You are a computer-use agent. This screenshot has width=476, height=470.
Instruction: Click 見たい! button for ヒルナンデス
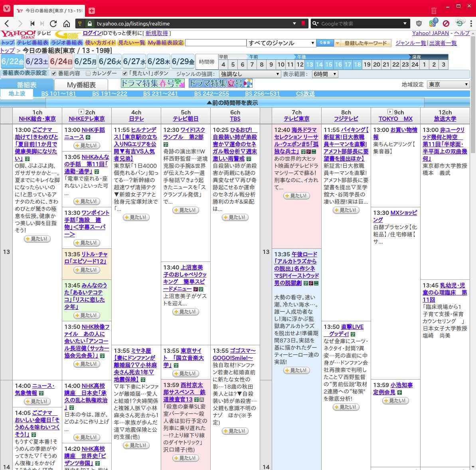coord(136,217)
